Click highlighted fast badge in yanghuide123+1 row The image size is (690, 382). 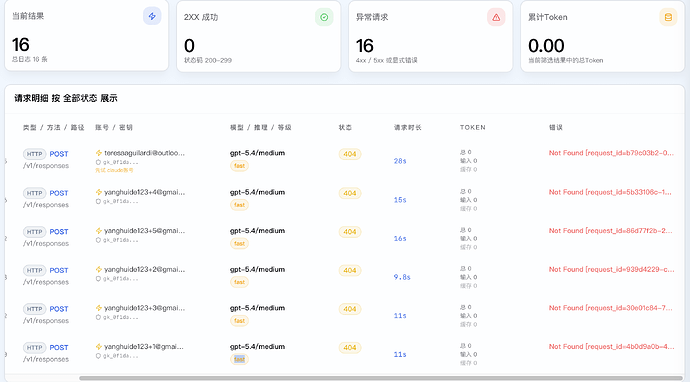239,360
